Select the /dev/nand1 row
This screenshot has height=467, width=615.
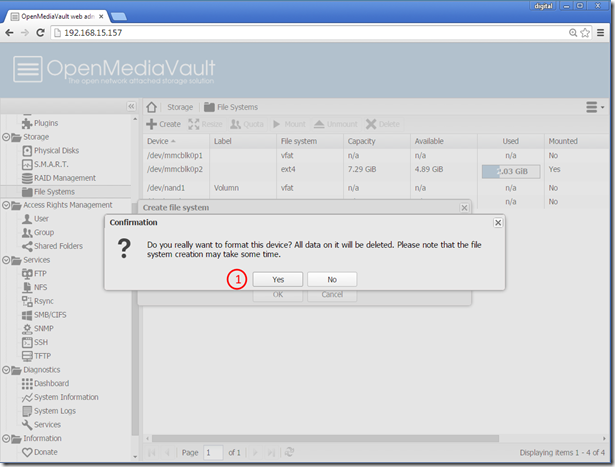(x=377, y=188)
